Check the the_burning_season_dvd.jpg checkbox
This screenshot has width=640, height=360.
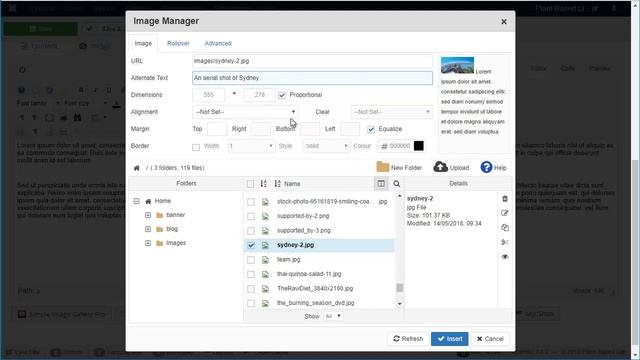tap(251, 303)
